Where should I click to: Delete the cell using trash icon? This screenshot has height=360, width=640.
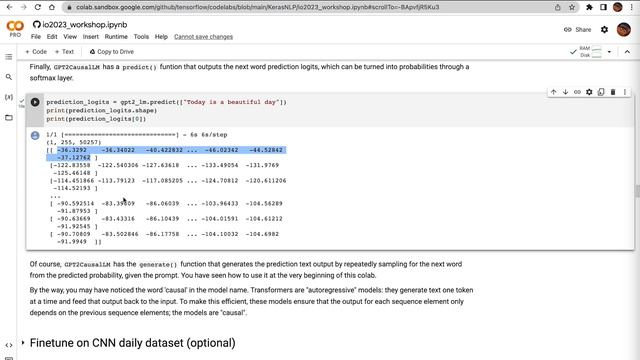click(613, 92)
